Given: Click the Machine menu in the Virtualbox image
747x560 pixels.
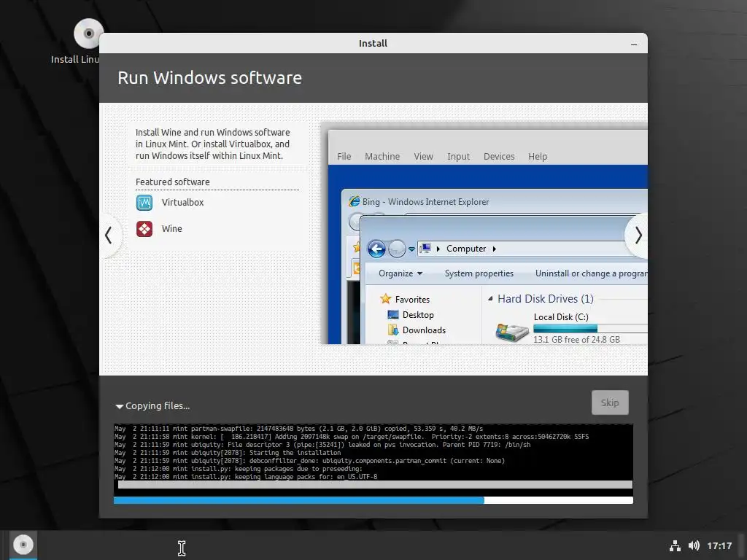Looking at the screenshot, I should (x=382, y=156).
